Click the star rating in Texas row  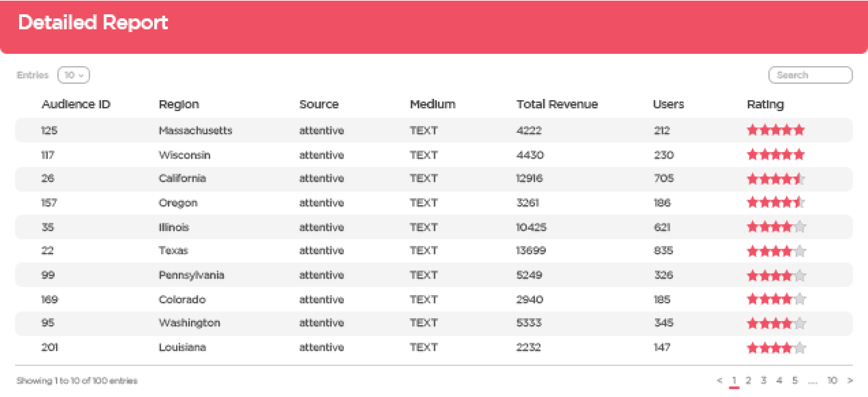coord(776,251)
